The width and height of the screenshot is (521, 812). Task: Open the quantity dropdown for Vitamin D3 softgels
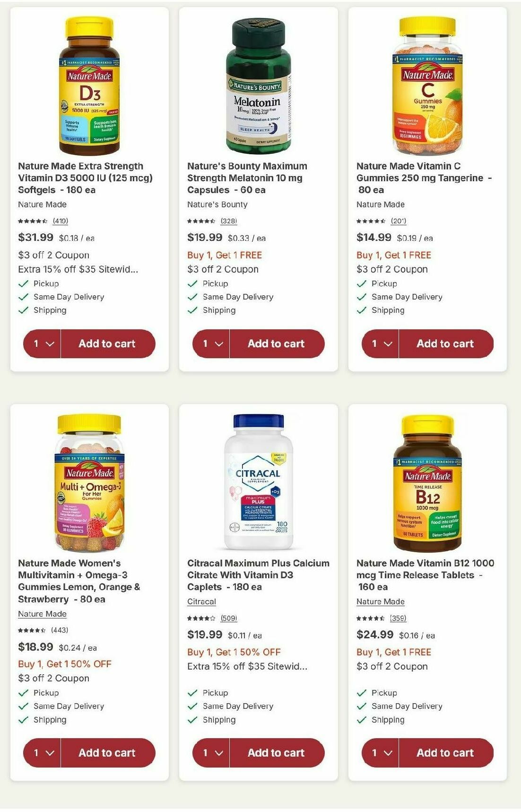(x=41, y=344)
